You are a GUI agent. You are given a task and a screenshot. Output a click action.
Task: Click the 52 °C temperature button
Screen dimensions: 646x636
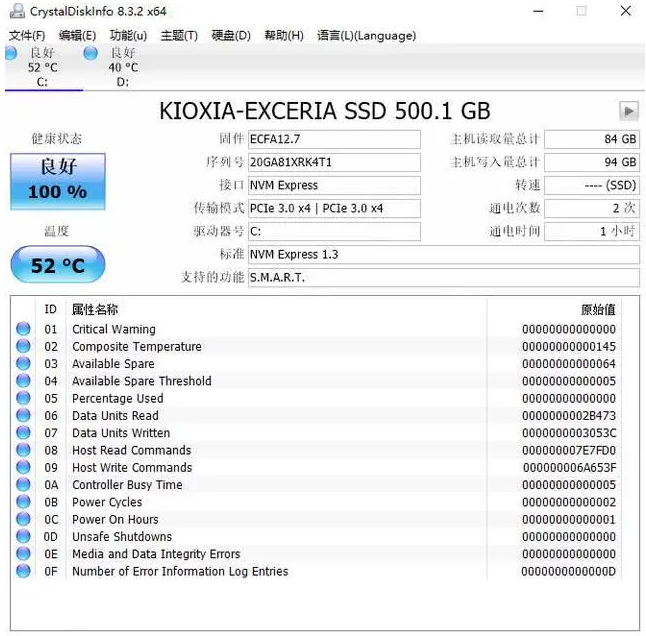pos(58,265)
